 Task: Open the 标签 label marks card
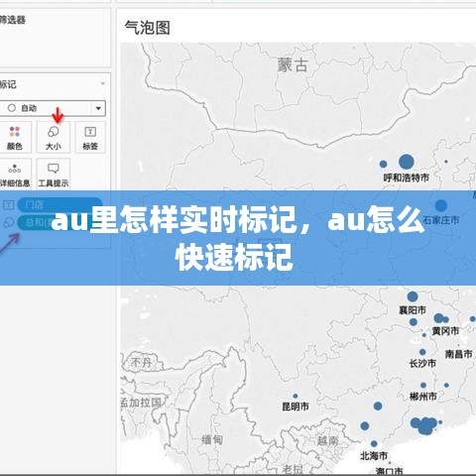tap(90, 137)
